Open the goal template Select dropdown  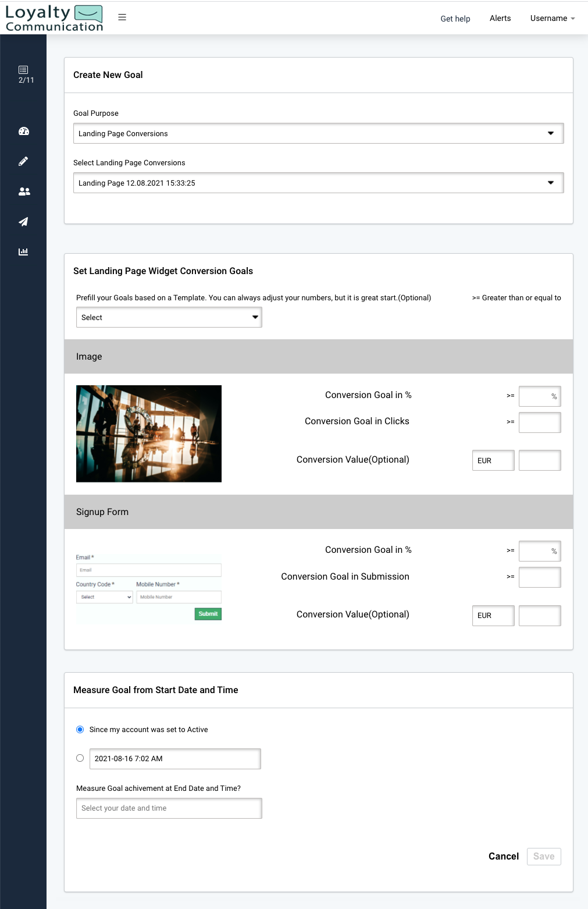pos(169,317)
